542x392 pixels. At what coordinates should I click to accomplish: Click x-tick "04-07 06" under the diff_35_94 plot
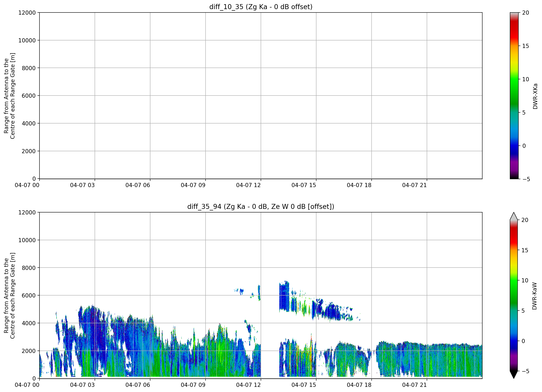tap(138, 385)
